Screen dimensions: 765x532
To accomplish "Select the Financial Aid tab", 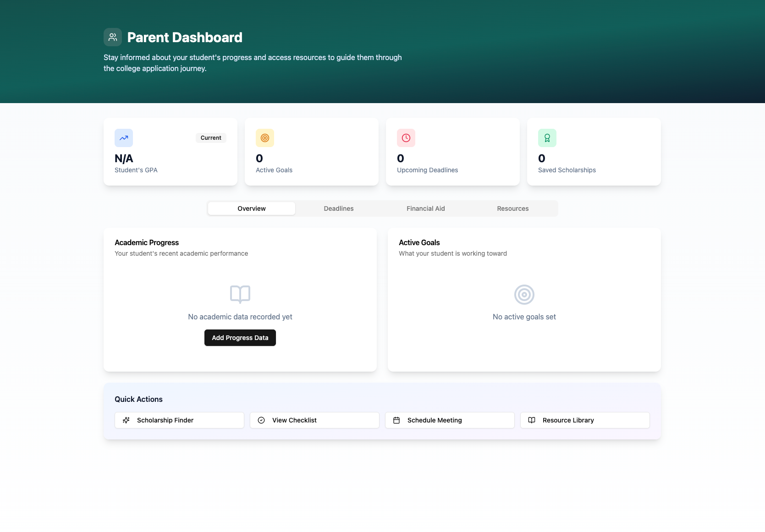I will click(x=426, y=208).
